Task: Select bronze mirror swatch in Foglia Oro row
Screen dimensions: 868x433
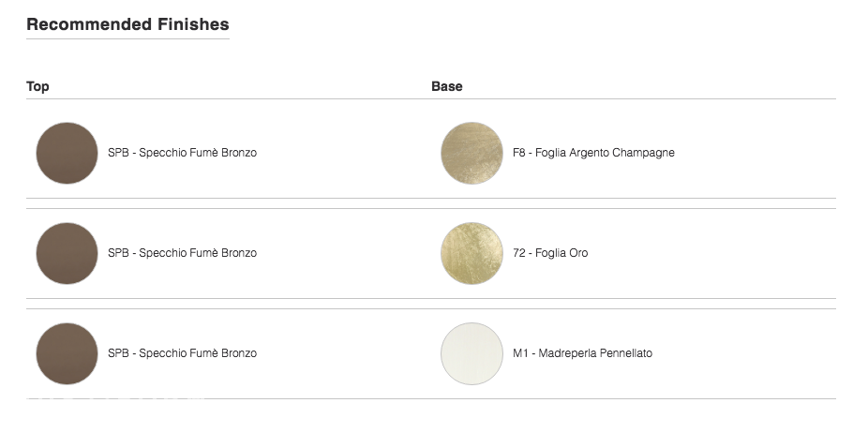Action: (67, 254)
